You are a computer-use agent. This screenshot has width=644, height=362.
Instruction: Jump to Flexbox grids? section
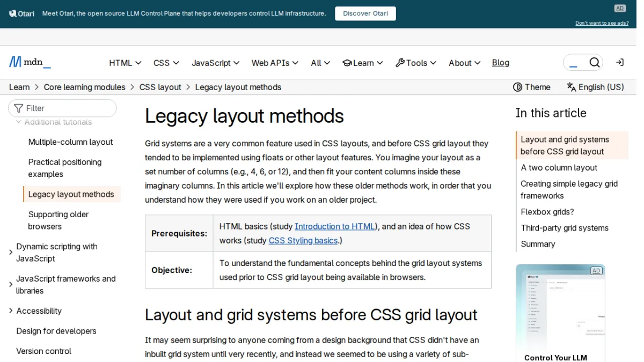click(x=547, y=212)
